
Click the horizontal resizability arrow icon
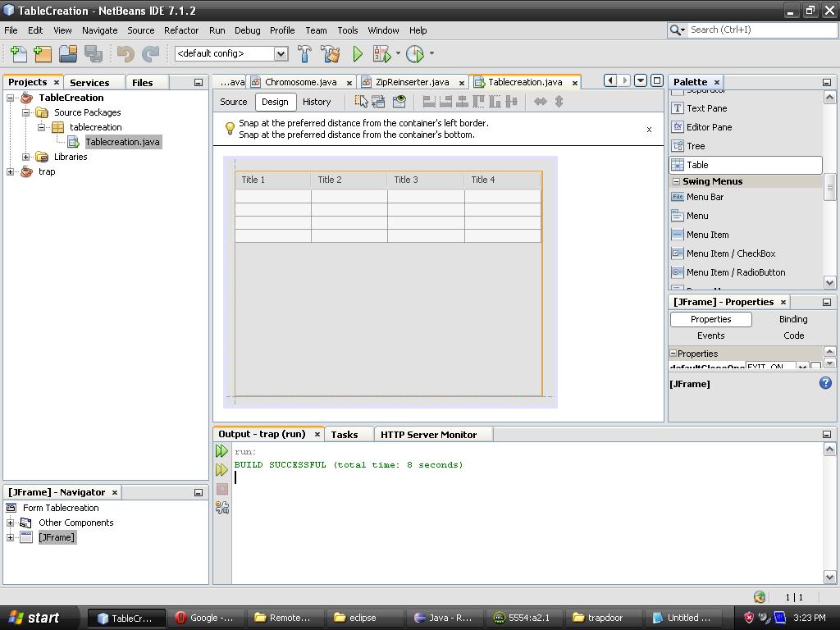540,101
